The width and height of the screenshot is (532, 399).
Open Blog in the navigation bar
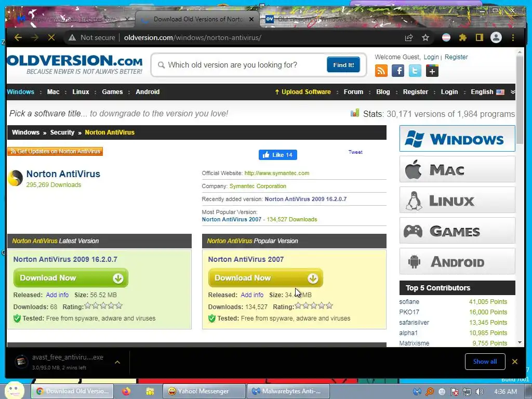point(383,92)
